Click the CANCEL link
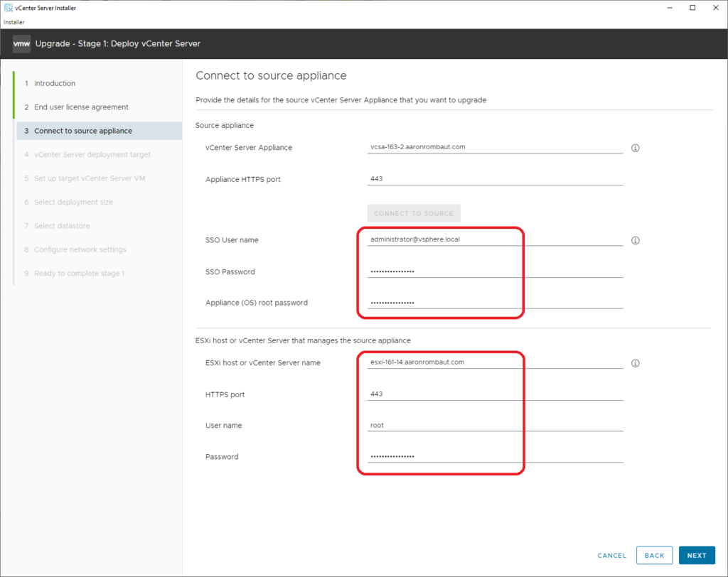 [611, 556]
